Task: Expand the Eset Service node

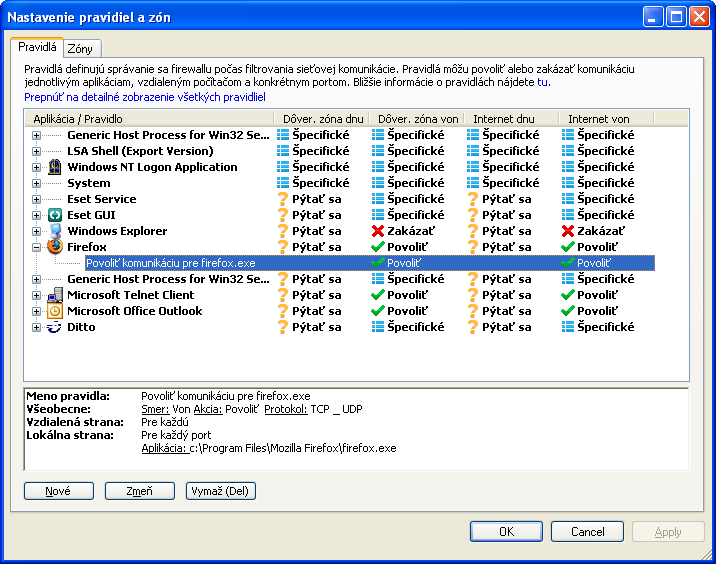Action: click(x=37, y=200)
